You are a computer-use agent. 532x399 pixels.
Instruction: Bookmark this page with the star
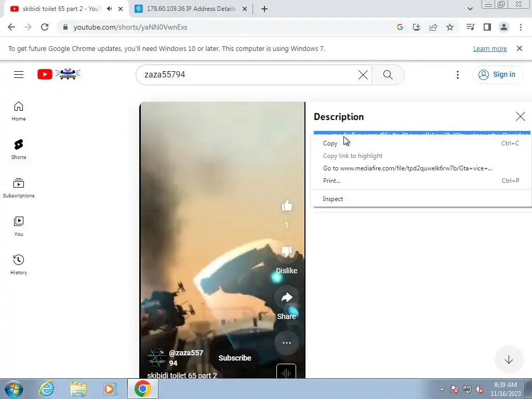[450, 27]
